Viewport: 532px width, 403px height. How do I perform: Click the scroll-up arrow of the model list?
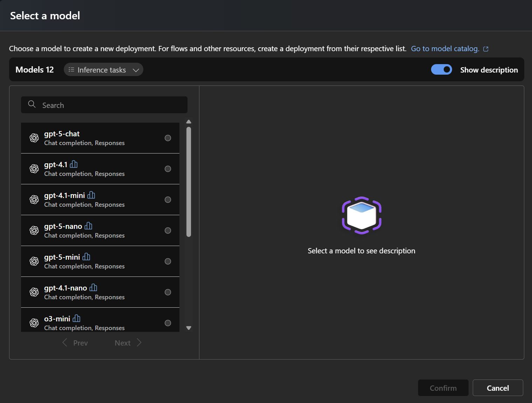tap(189, 122)
